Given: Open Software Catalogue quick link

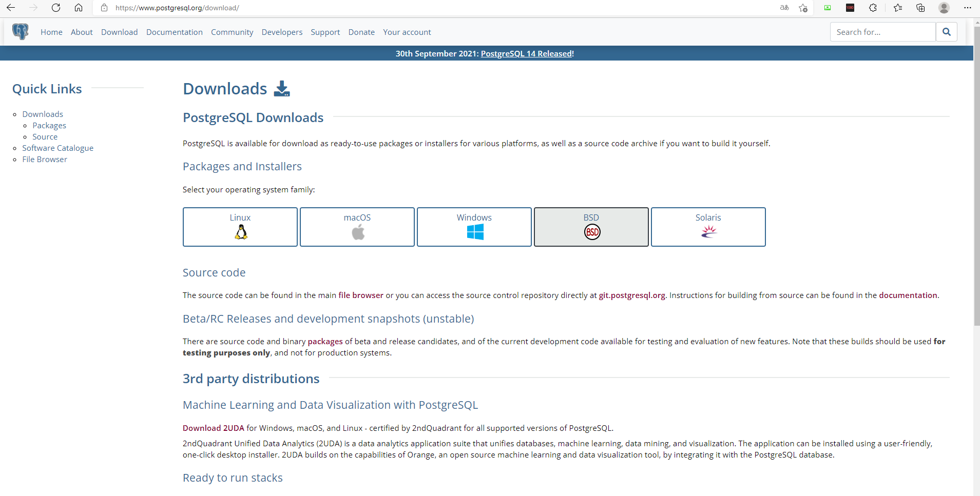Looking at the screenshot, I should pyautogui.click(x=58, y=148).
